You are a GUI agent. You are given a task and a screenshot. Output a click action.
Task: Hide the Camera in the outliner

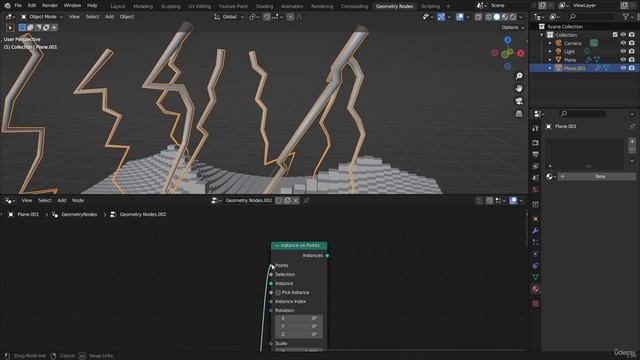[x=623, y=43]
